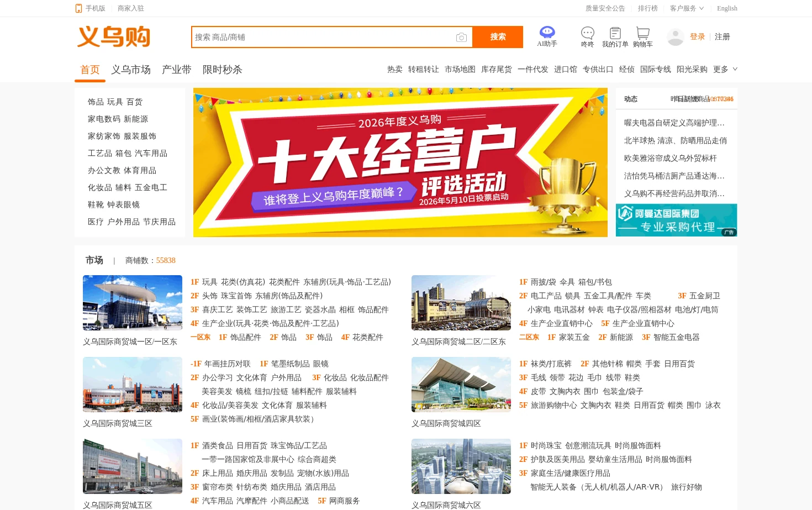Viewport: 812px width, 510px height.
Task: Click the 注册 register link
Action: tap(723, 36)
